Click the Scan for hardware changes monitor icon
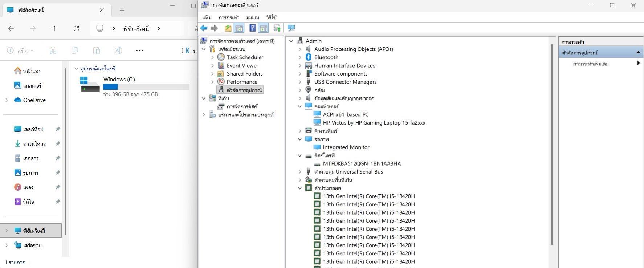The height and width of the screenshot is (268, 644). click(291, 28)
